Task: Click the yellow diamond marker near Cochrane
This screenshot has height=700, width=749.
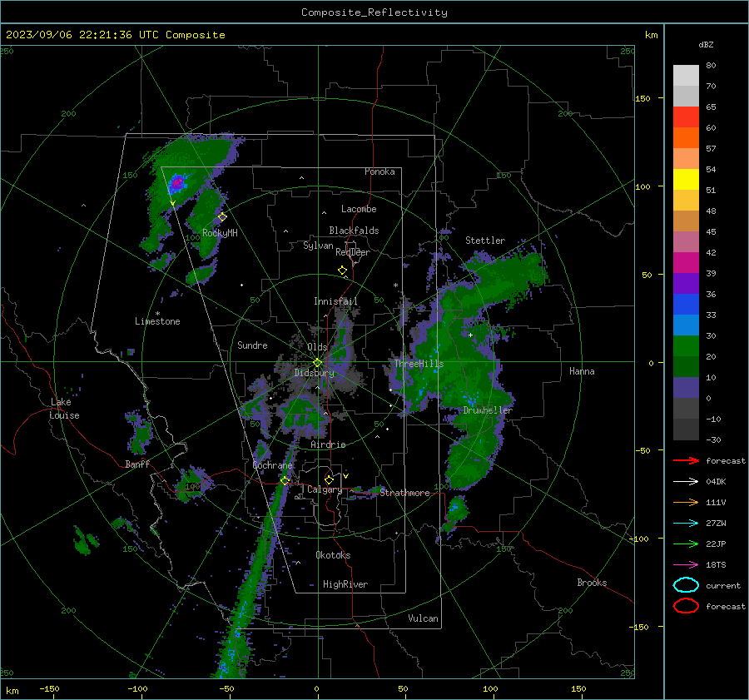Action: tap(285, 480)
